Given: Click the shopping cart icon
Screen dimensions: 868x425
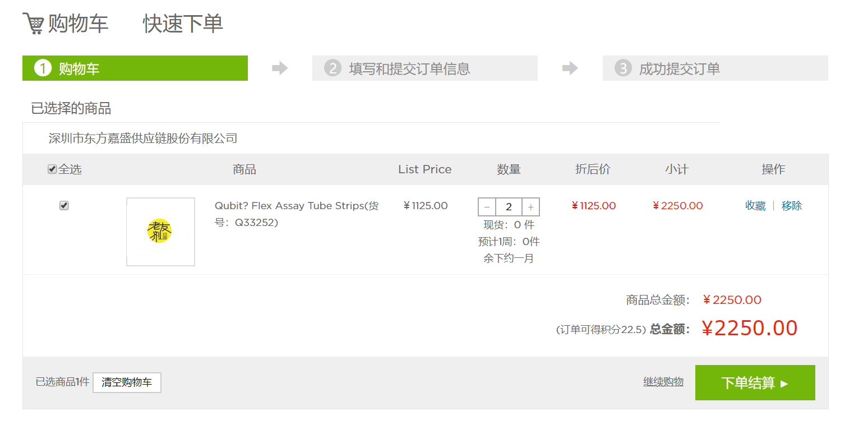Looking at the screenshot, I should click(x=33, y=24).
